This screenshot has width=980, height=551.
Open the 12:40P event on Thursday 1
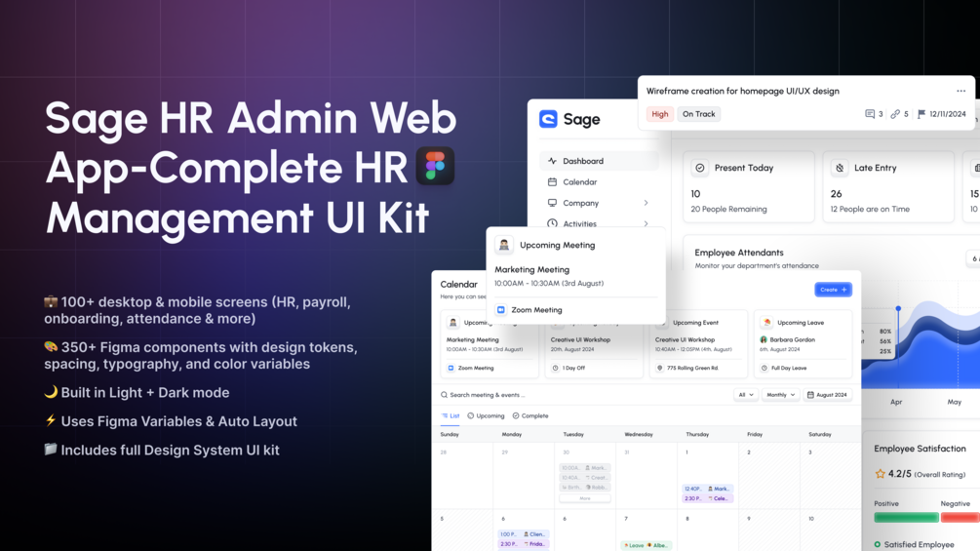[x=707, y=489]
